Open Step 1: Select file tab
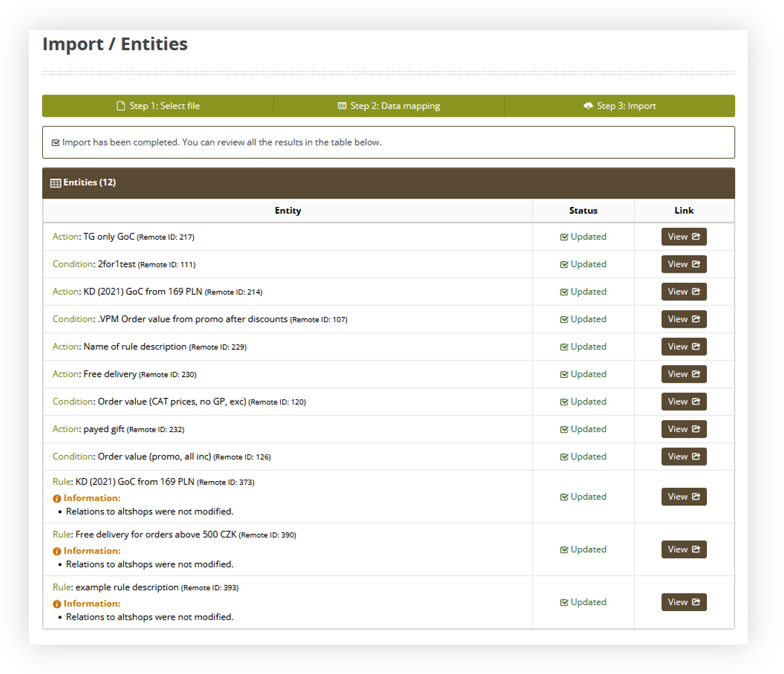 (x=158, y=106)
